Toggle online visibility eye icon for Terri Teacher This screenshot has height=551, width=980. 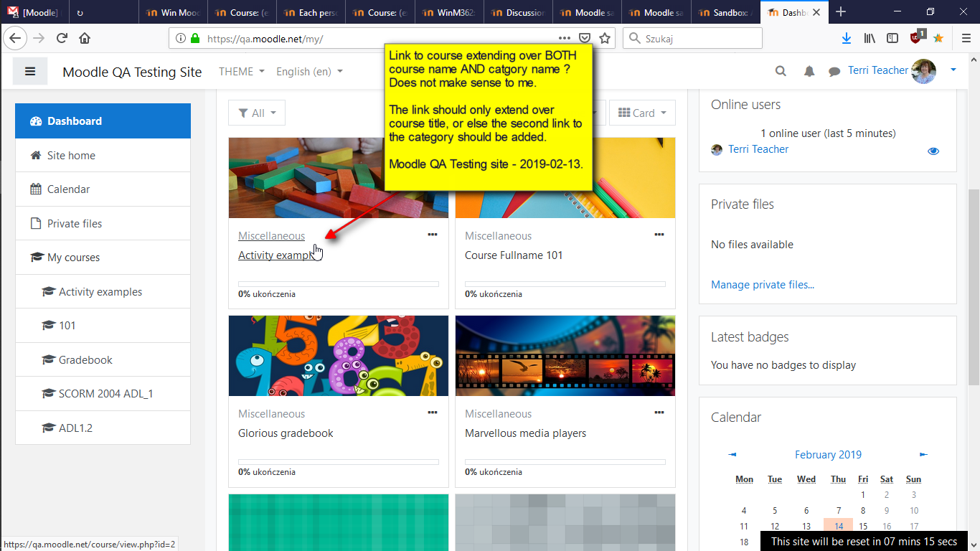click(x=933, y=151)
